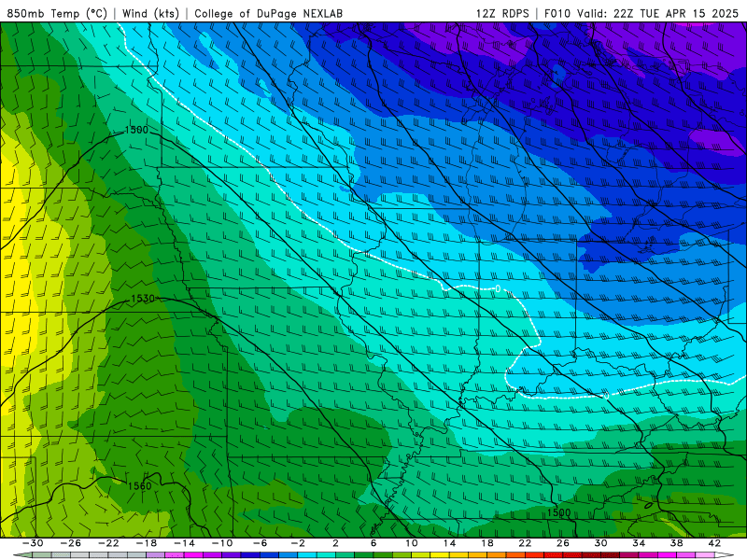Click the "850mb Temp (°C)" title text
Image resolution: width=747 pixels, height=560 pixels.
[x=57, y=13]
